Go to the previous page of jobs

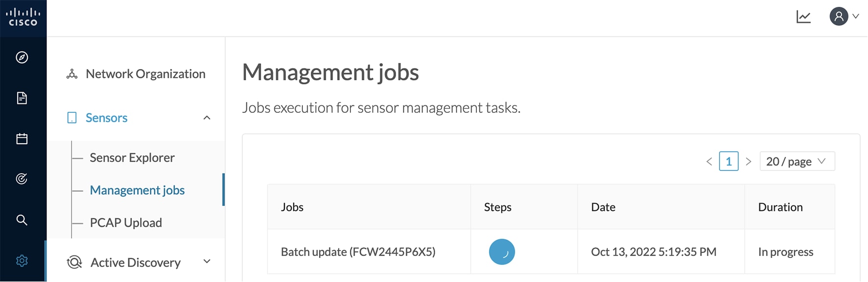tap(709, 161)
